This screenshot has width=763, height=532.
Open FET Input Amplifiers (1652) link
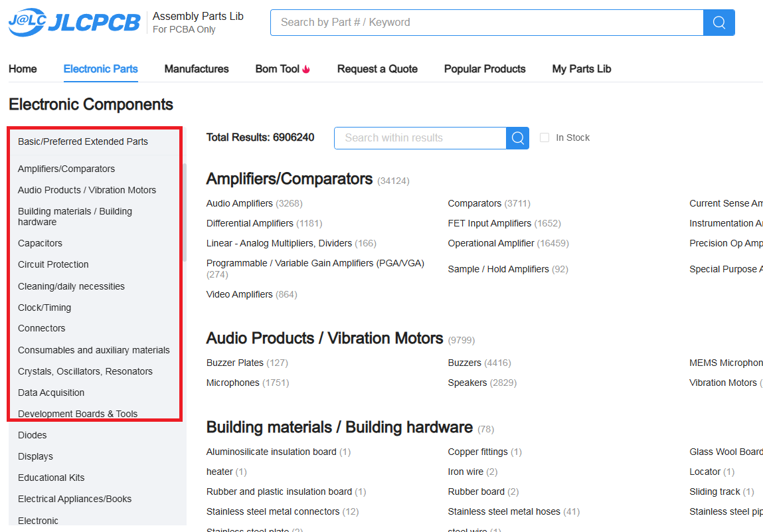tap(505, 223)
